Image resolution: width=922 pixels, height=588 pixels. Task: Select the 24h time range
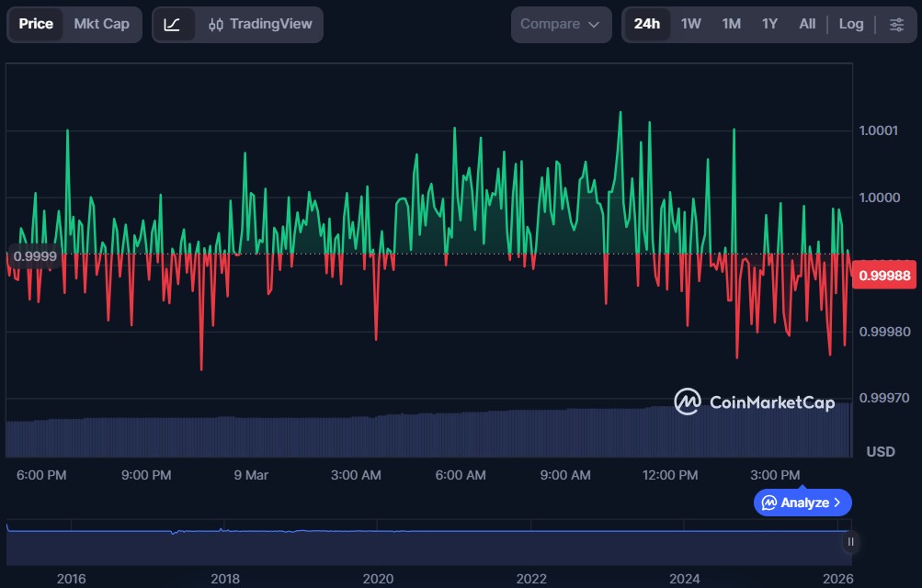[x=646, y=24]
